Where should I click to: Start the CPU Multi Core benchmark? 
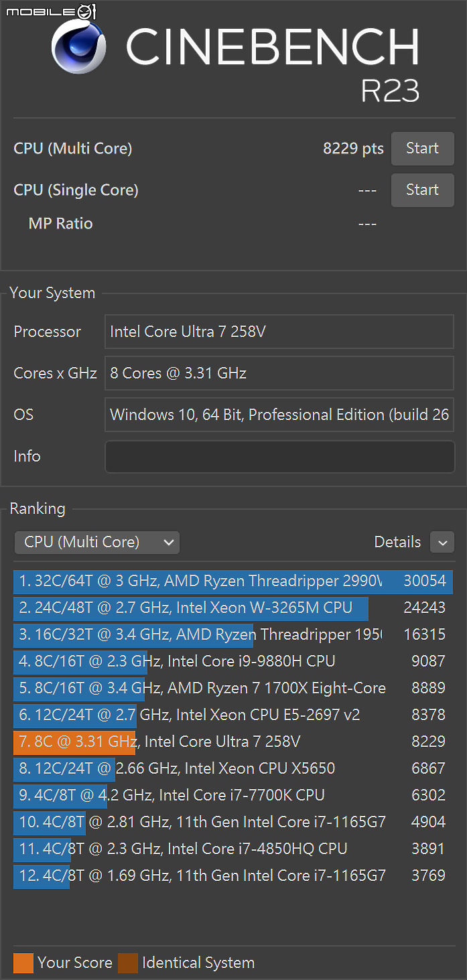(422, 149)
